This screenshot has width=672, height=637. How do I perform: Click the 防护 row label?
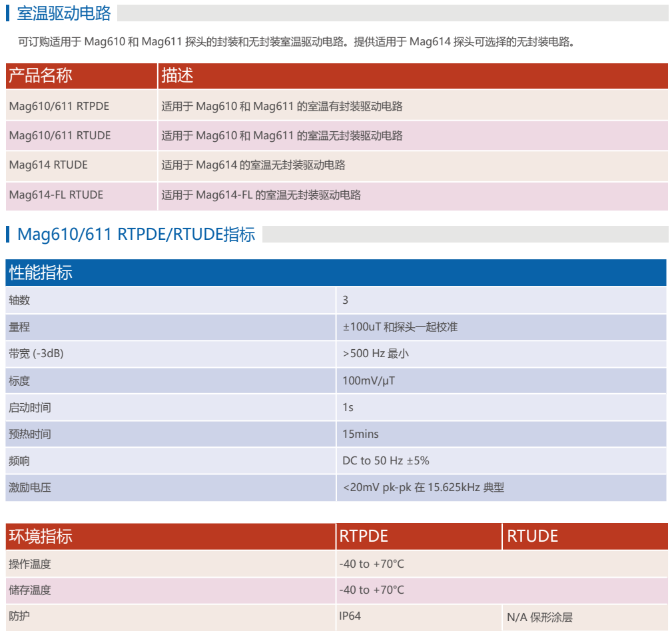tap(19, 616)
